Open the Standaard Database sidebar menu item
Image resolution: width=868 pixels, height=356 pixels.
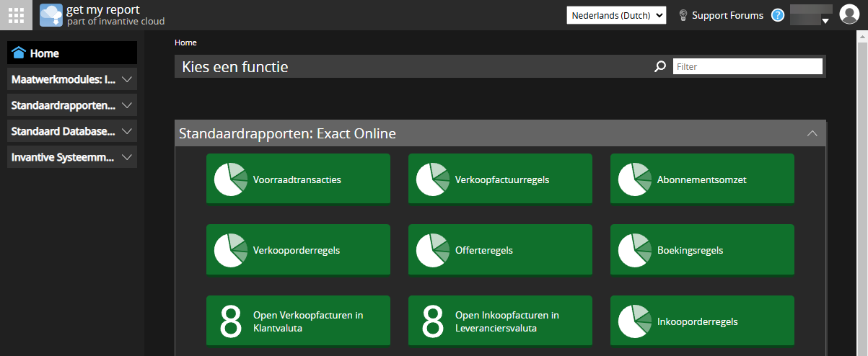click(72, 131)
